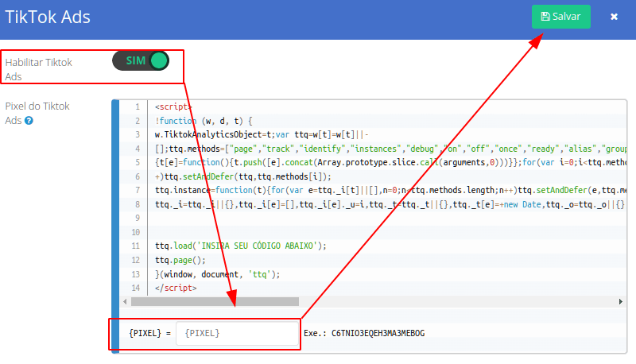Click the left arrow of horizontal scrollbar

[124, 302]
